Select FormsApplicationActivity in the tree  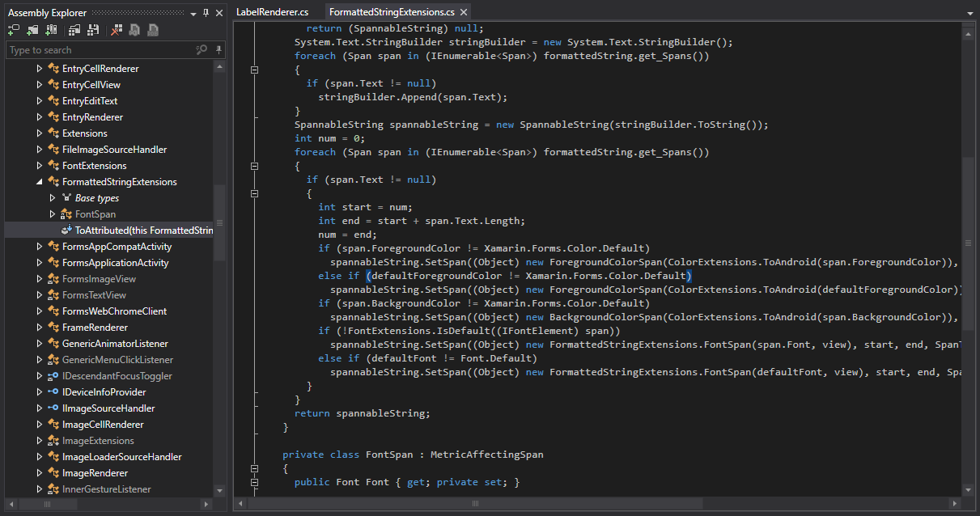(x=115, y=263)
